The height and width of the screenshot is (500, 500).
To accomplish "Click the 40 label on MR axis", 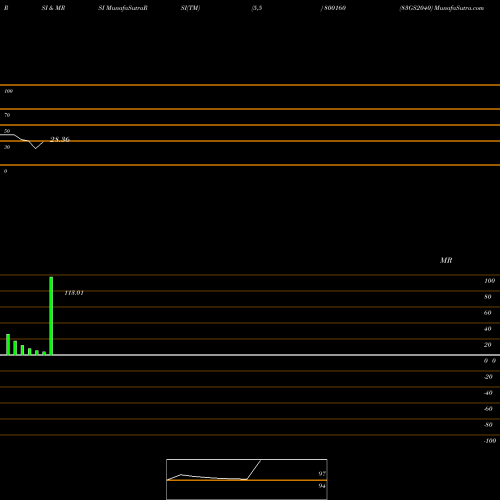I will click(488, 329).
